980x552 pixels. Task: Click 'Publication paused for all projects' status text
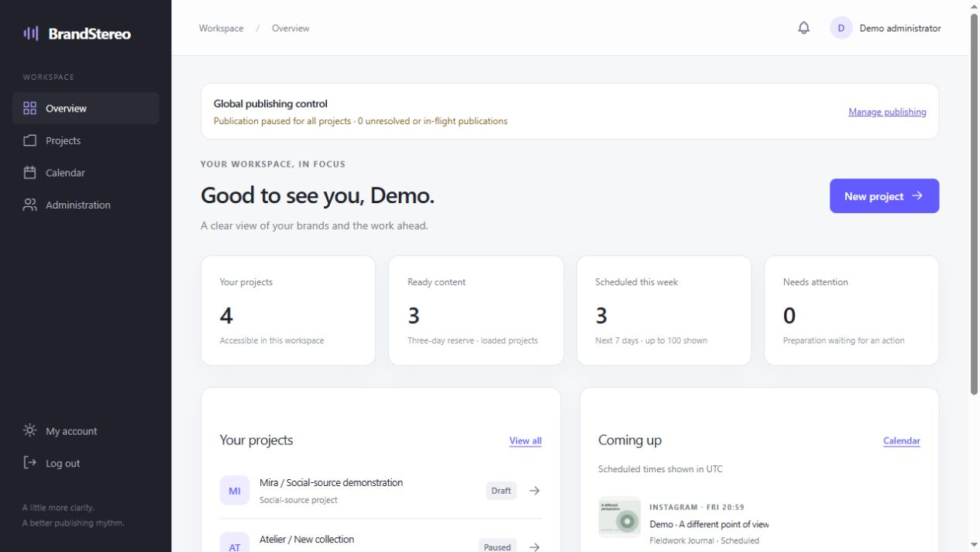pos(282,121)
